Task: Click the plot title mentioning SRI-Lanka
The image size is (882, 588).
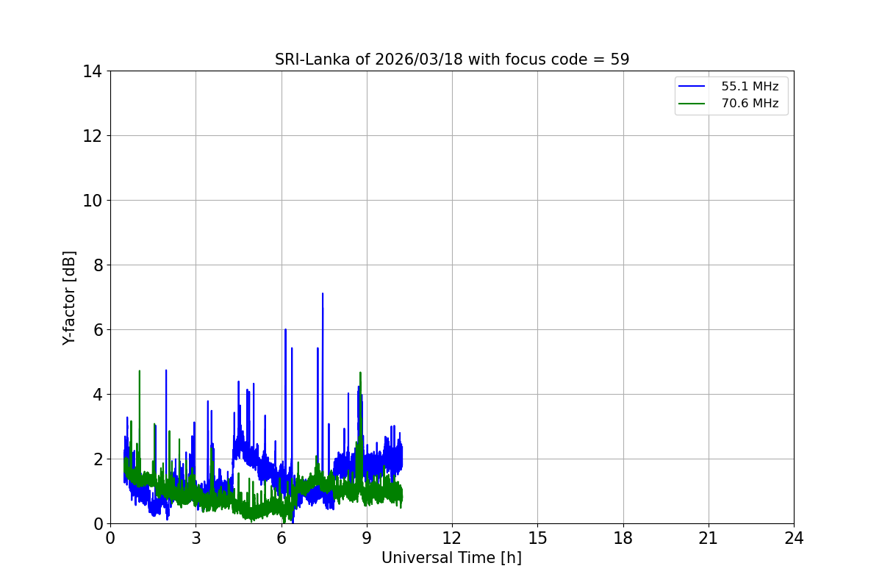Action: coord(452,60)
